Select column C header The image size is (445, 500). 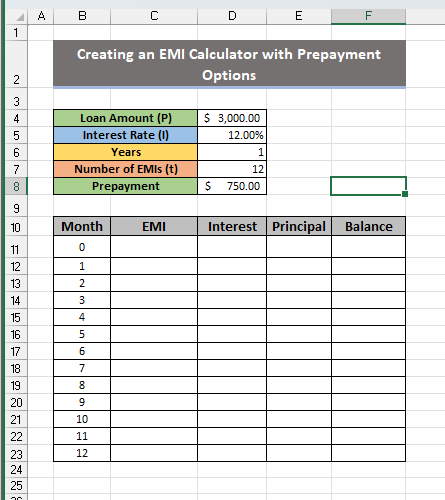[x=154, y=16]
